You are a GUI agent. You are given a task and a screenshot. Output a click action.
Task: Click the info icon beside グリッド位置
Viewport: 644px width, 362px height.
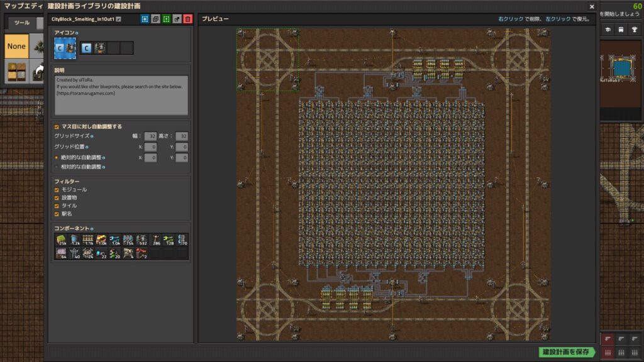87,147
